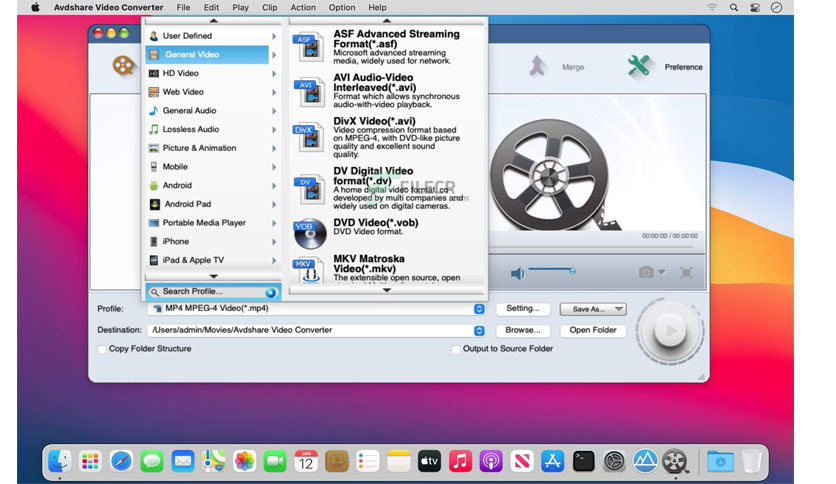836x484 pixels.
Task: Choose DVD Video (*.vob) format
Action: click(x=387, y=233)
